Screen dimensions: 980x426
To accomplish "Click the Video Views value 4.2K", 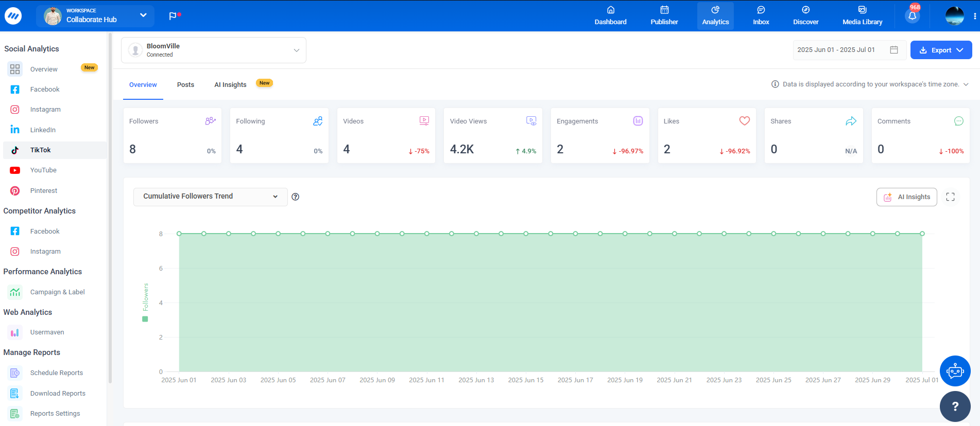I will tap(461, 149).
